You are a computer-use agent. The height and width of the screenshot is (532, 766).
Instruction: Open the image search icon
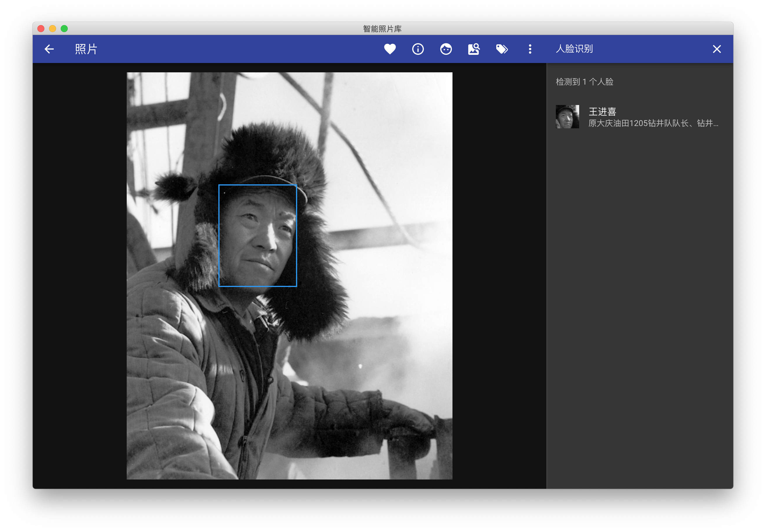pyautogui.click(x=474, y=49)
